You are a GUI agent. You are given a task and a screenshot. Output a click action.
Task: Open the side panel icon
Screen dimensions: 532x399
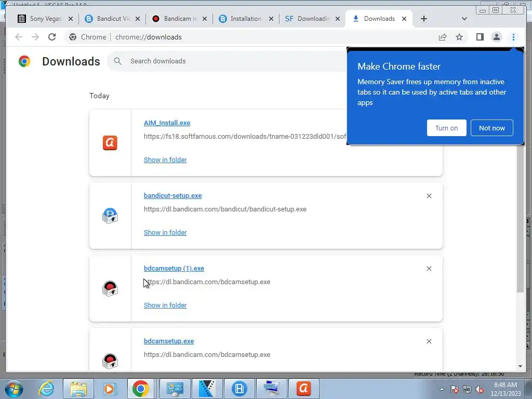coord(480,37)
